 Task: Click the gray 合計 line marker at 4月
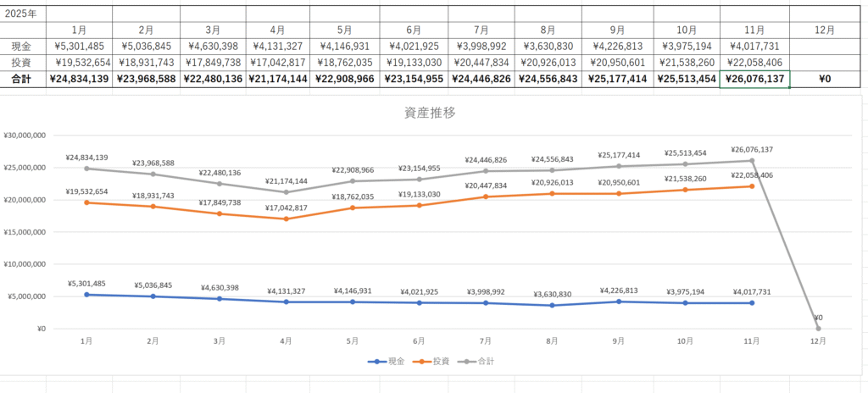286,192
